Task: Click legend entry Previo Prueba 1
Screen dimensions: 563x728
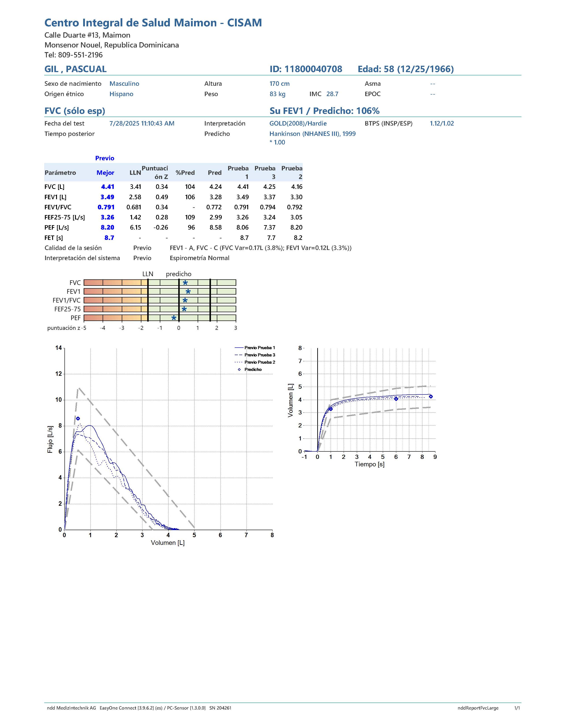Action: tap(255, 348)
